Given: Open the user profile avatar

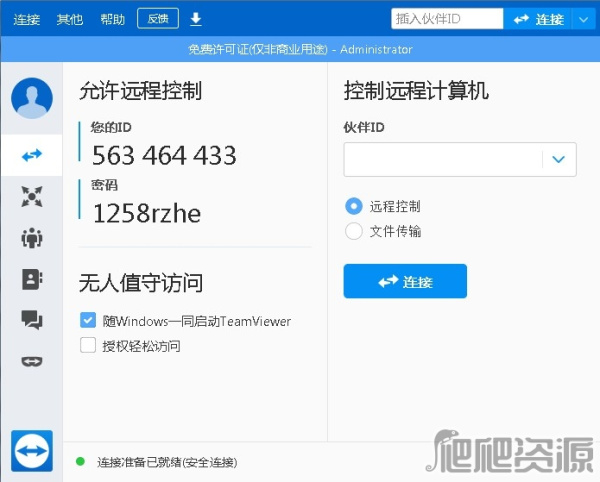Looking at the screenshot, I should point(32,98).
